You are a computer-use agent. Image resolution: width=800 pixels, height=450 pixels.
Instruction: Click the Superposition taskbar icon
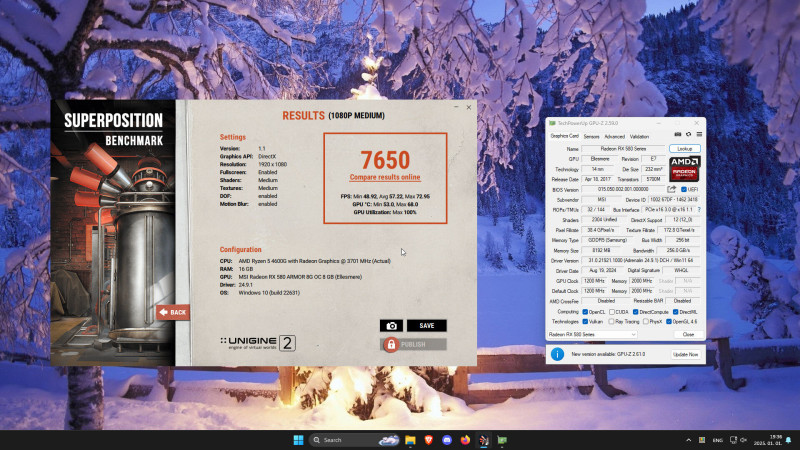click(484, 440)
